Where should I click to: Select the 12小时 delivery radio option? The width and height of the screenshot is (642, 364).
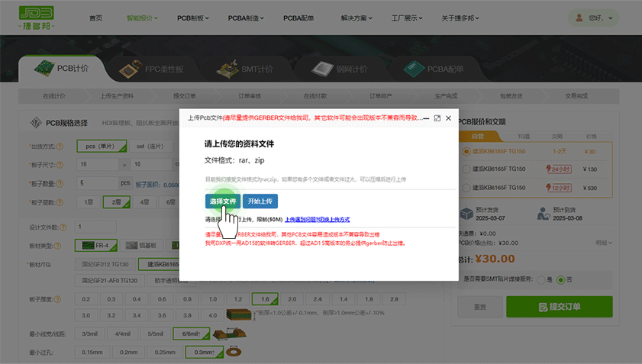coord(467,188)
